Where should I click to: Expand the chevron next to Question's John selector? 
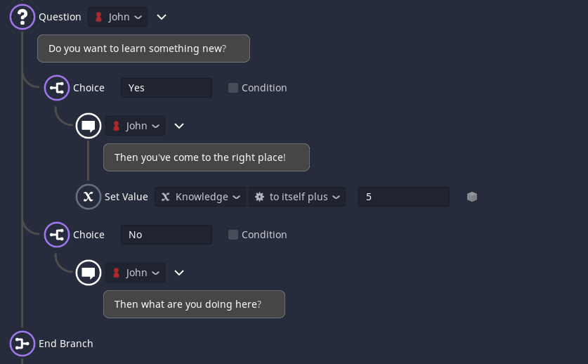pos(162,17)
